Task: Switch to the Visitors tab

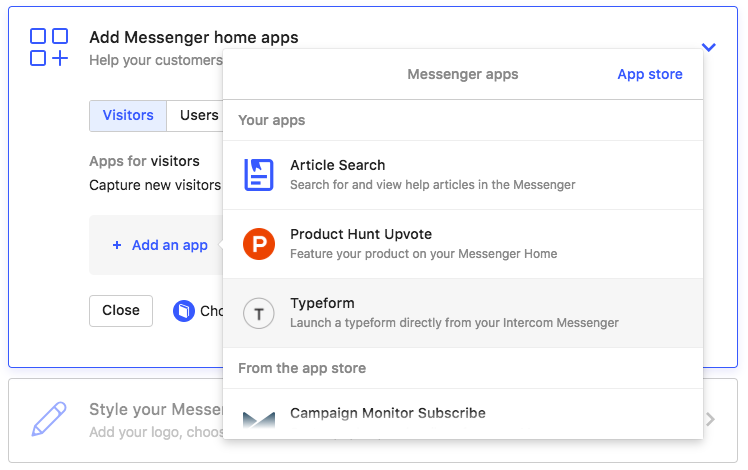Action: 128,115
